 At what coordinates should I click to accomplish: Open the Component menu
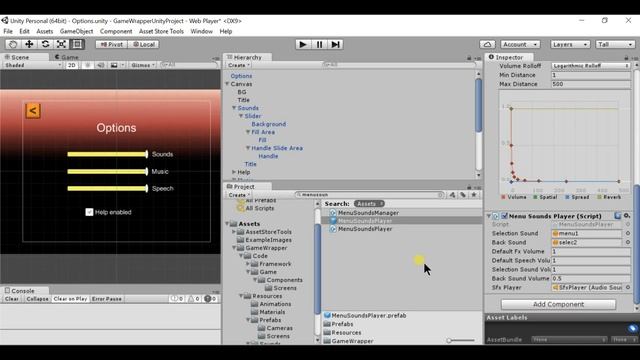116,31
